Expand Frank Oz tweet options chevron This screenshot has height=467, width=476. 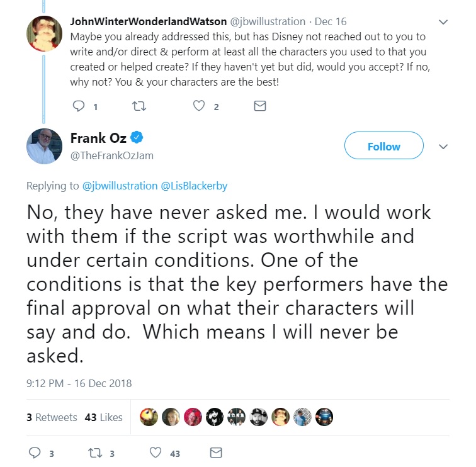443,147
